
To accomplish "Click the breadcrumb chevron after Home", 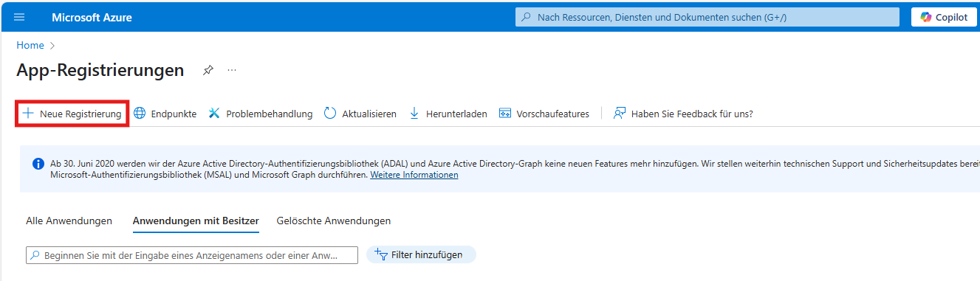I will (52, 45).
